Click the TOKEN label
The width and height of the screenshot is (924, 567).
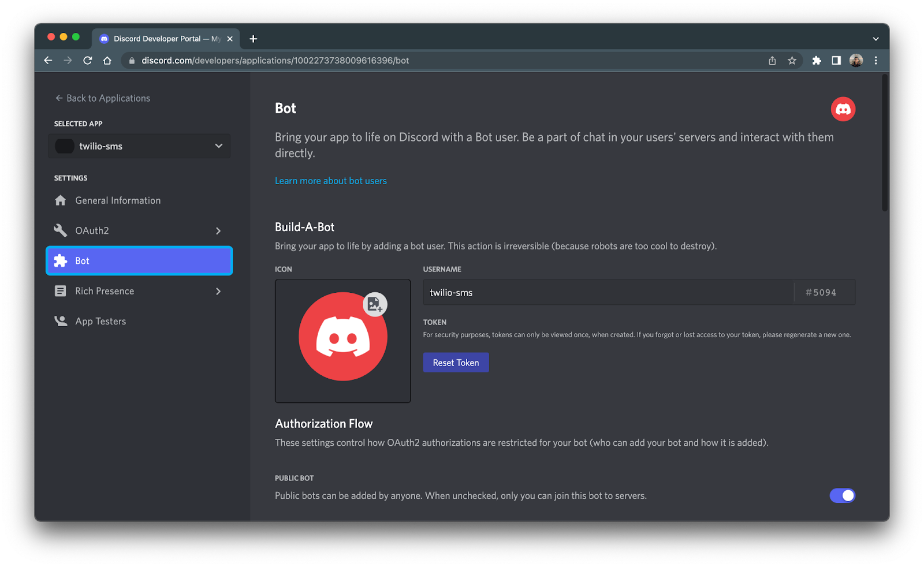pyautogui.click(x=435, y=322)
